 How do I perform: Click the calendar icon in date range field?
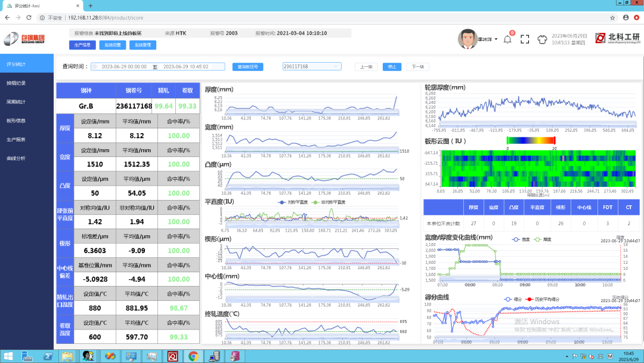[x=94, y=67]
